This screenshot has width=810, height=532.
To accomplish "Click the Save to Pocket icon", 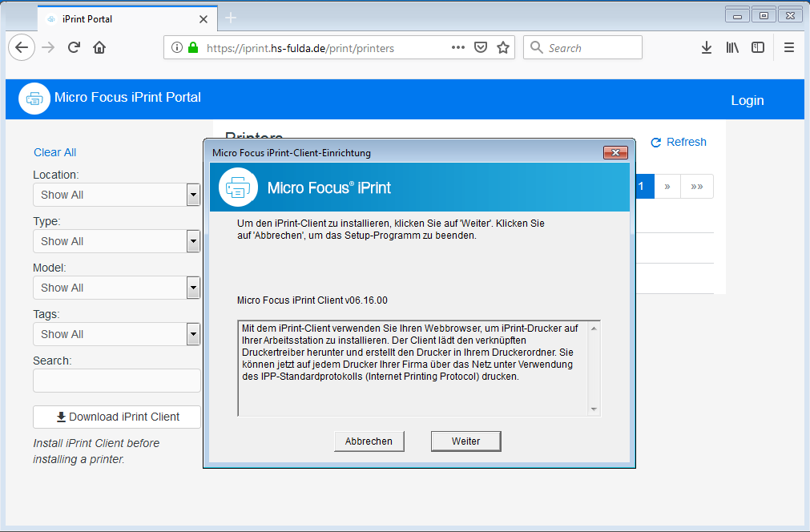I will click(x=481, y=47).
